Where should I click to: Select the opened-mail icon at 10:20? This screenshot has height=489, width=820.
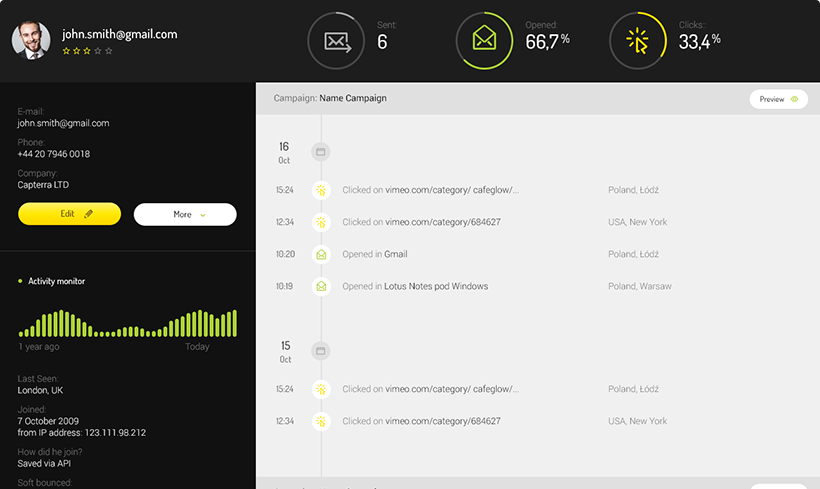[321, 254]
